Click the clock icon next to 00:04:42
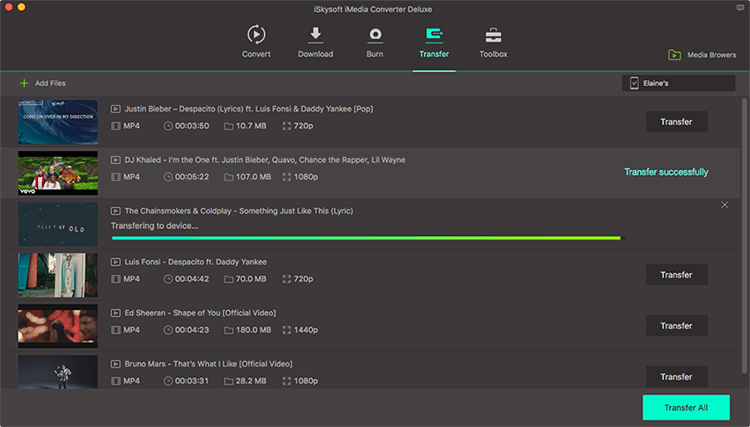The width and height of the screenshot is (750, 427). pos(168,279)
